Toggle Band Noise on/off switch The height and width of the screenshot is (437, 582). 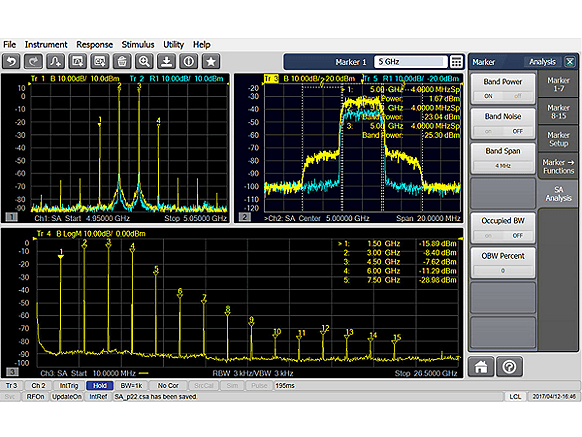tap(503, 131)
